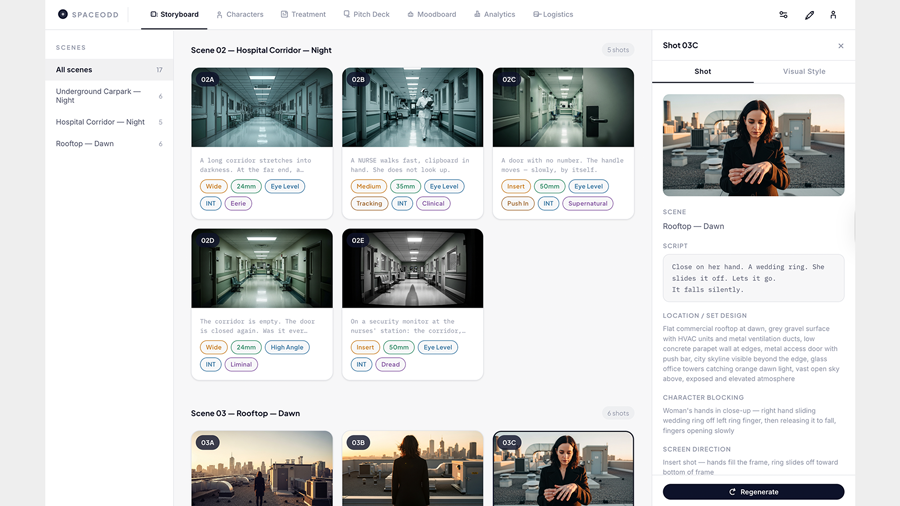This screenshot has width=900, height=506.
Task: Click the SpaceOdd logo icon
Action: [x=63, y=14]
